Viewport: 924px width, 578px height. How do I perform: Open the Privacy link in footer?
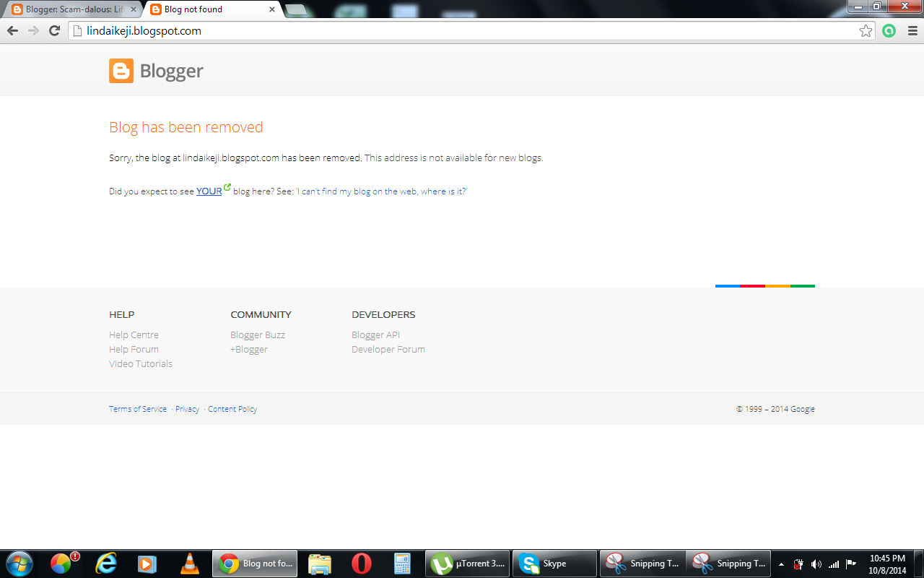(x=187, y=409)
